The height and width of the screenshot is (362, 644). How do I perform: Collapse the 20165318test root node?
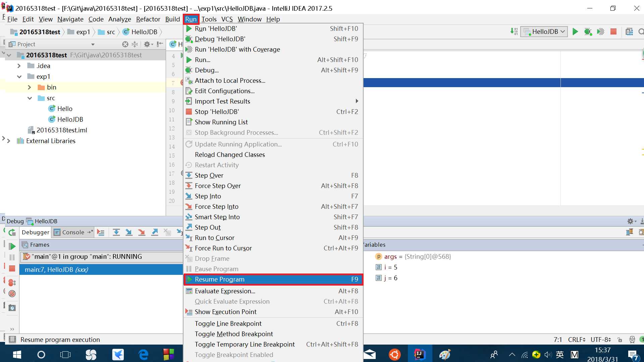coord(9,55)
